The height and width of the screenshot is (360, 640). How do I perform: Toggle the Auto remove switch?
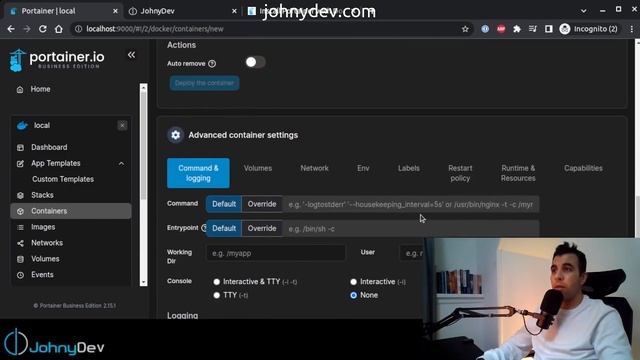tap(255, 62)
